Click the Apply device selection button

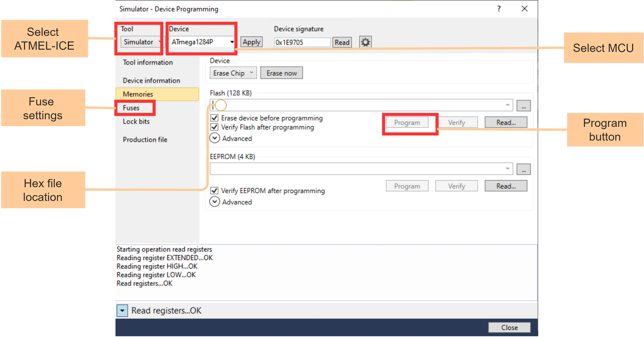pyautogui.click(x=252, y=42)
